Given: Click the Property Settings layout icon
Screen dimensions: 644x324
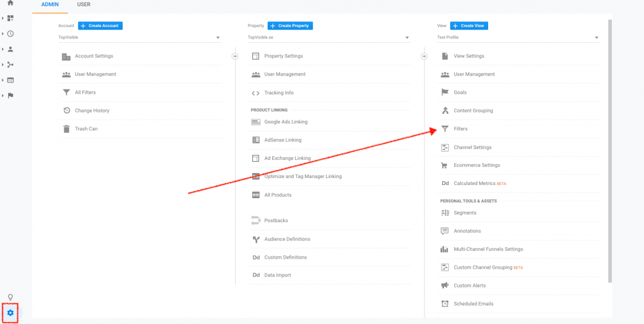Looking at the screenshot, I should click(x=255, y=56).
